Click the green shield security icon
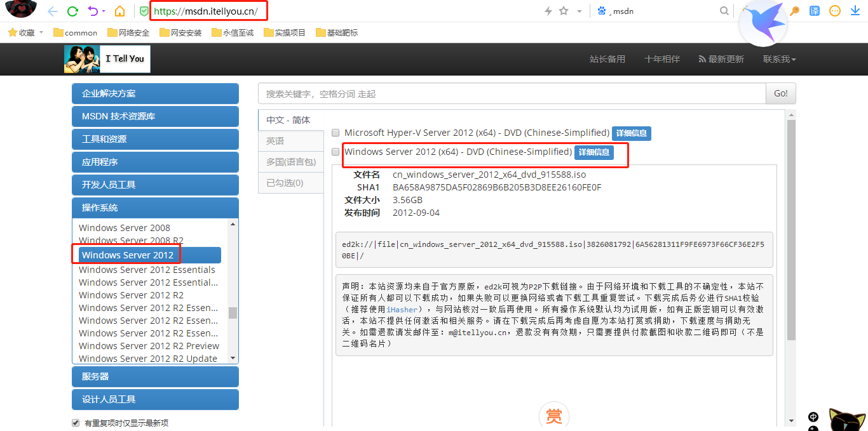 [144, 11]
